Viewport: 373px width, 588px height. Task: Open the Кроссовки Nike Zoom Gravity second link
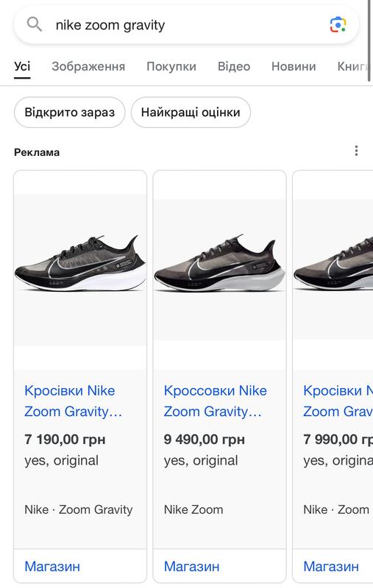coord(215,401)
